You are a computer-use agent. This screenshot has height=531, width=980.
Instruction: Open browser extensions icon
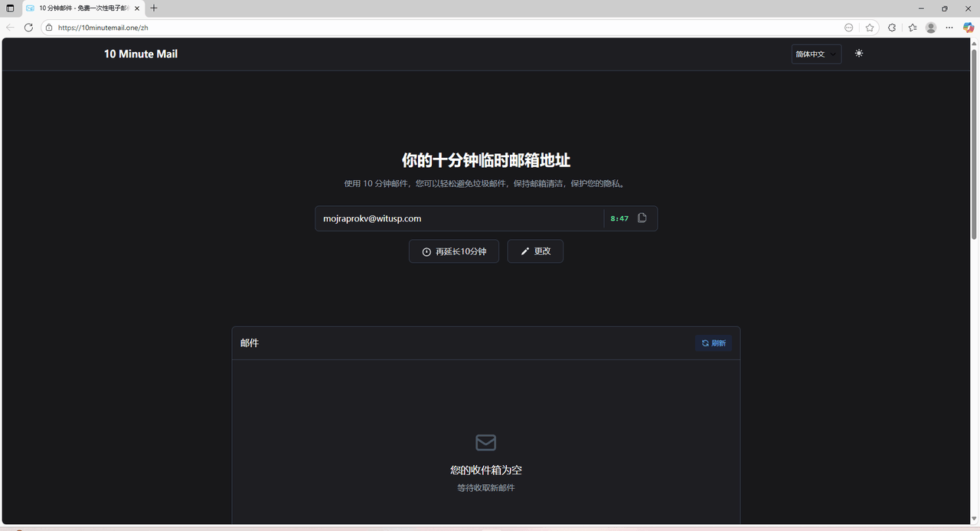[892, 27]
